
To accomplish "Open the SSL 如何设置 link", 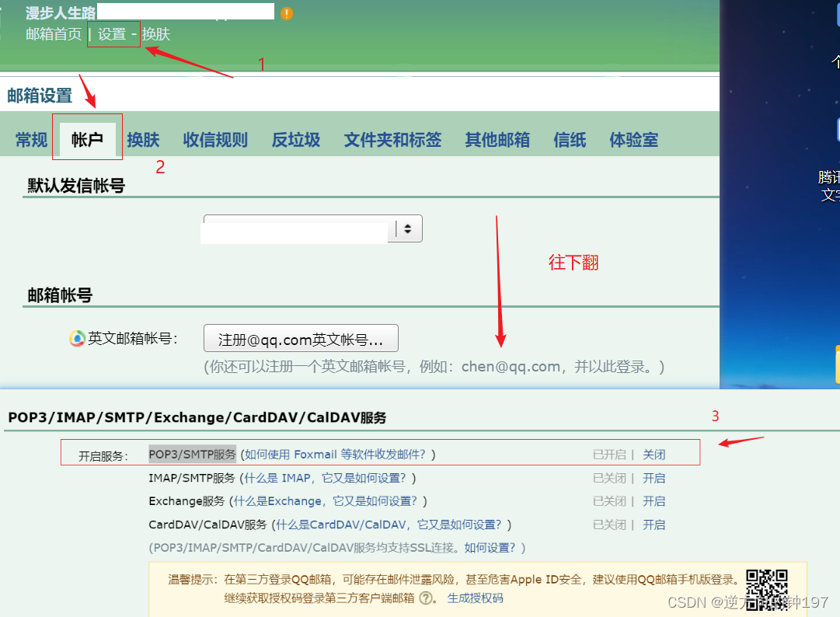I will tap(490, 548).
